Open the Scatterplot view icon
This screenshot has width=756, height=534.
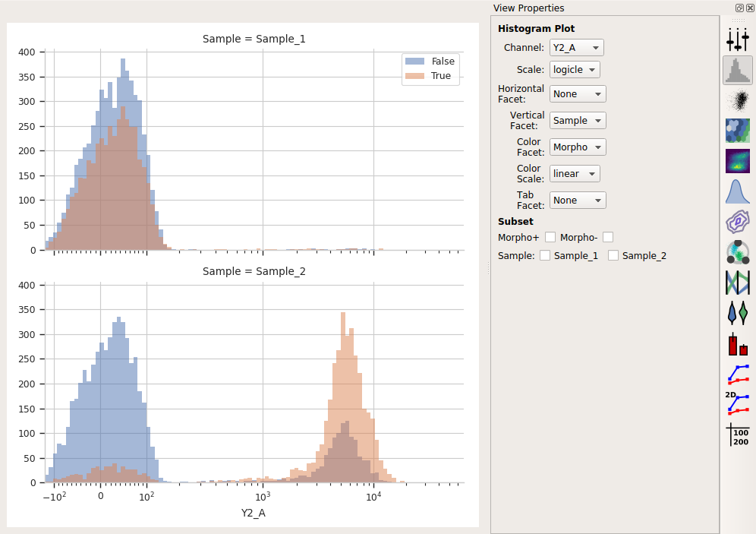[x=737, y=101]
